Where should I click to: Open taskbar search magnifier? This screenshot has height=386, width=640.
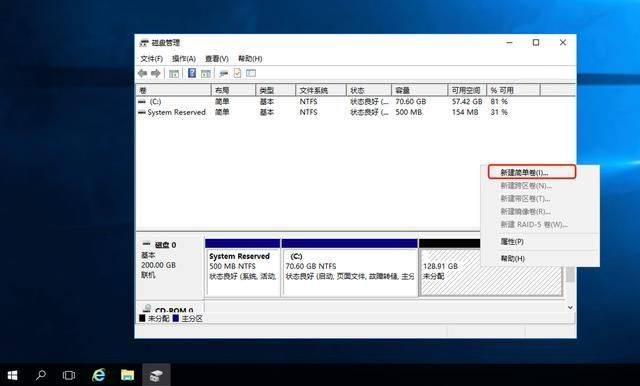40,375
